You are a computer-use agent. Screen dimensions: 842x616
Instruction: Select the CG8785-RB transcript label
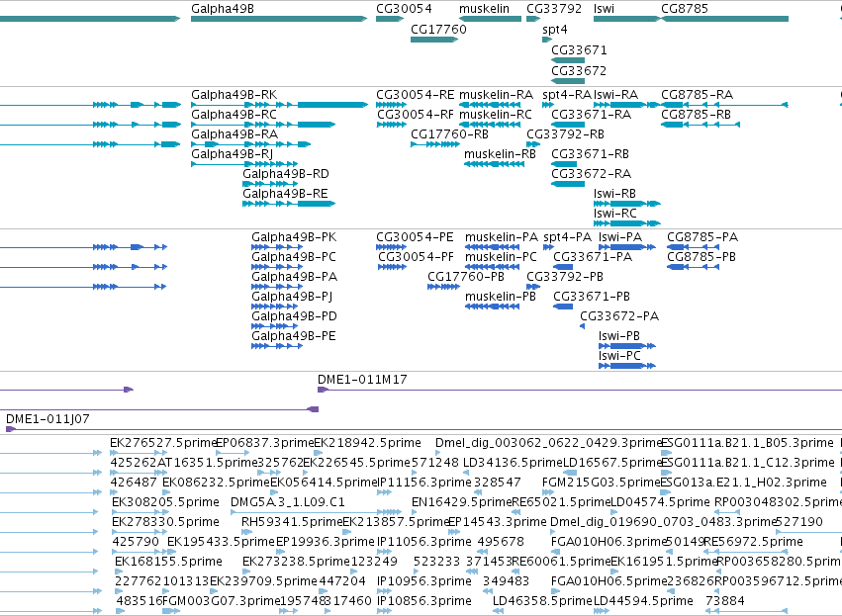tap(696, 115)
